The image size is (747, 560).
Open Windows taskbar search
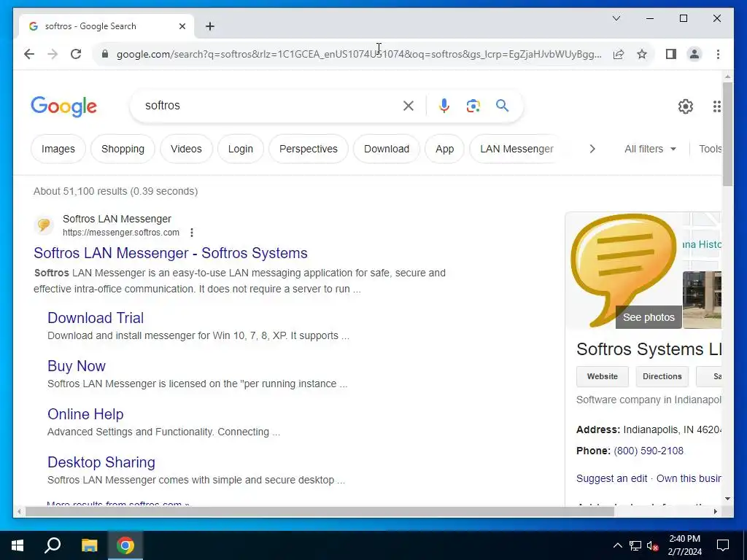(53, 545)
